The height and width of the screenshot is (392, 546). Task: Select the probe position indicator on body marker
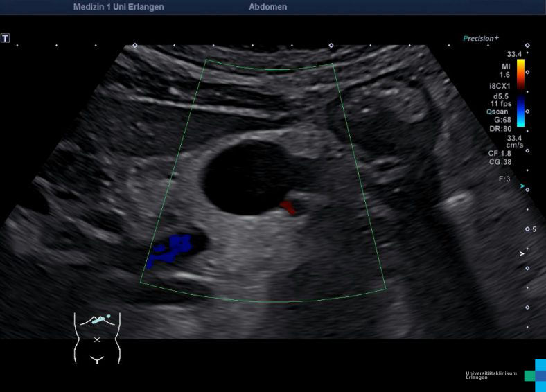[x=101, y=319]
